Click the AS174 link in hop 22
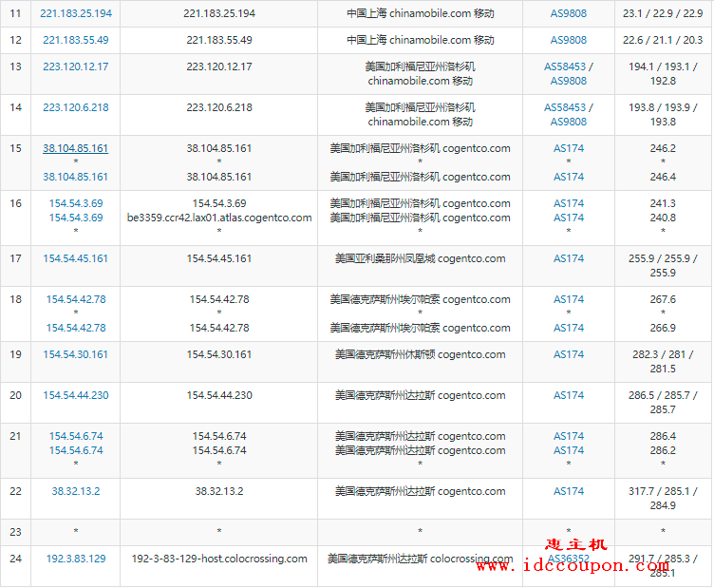This screenshot has height=588, width=714. click(569, 491)
